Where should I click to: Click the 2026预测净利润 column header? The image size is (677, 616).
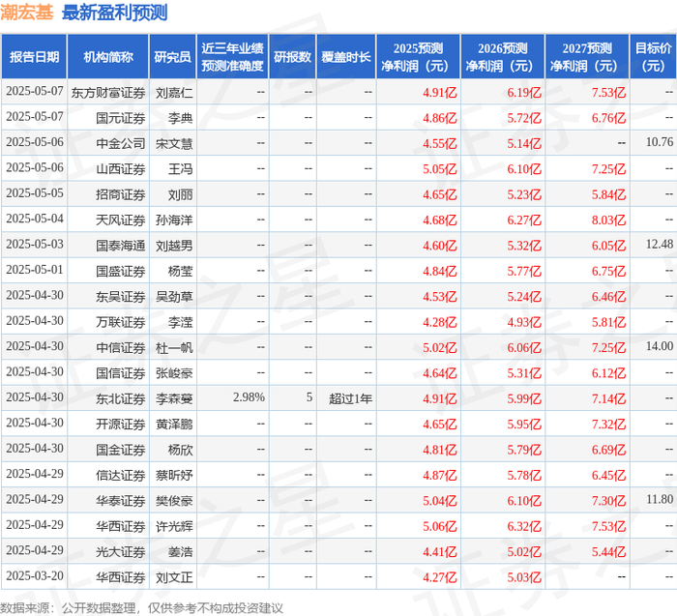[x=503, y=57]
